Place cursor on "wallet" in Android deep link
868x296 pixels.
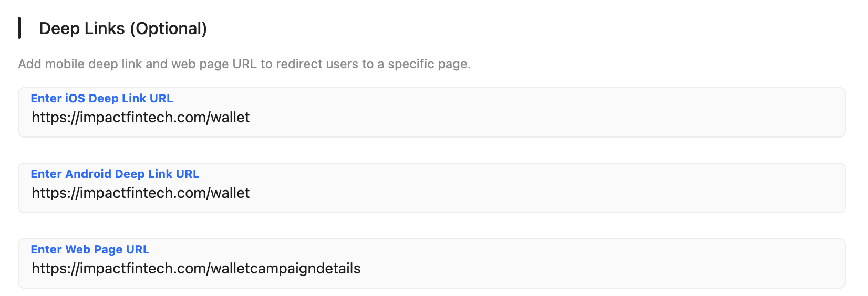click(x=230, y=193)
